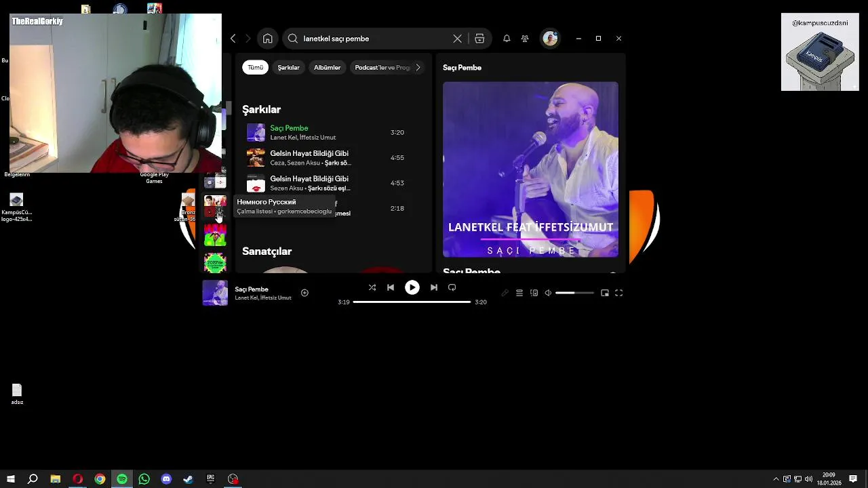The width and height of the screenshot is (868, 488).
Task: Go back with Spotify's left arrow
Action: (x=233, y=39)
